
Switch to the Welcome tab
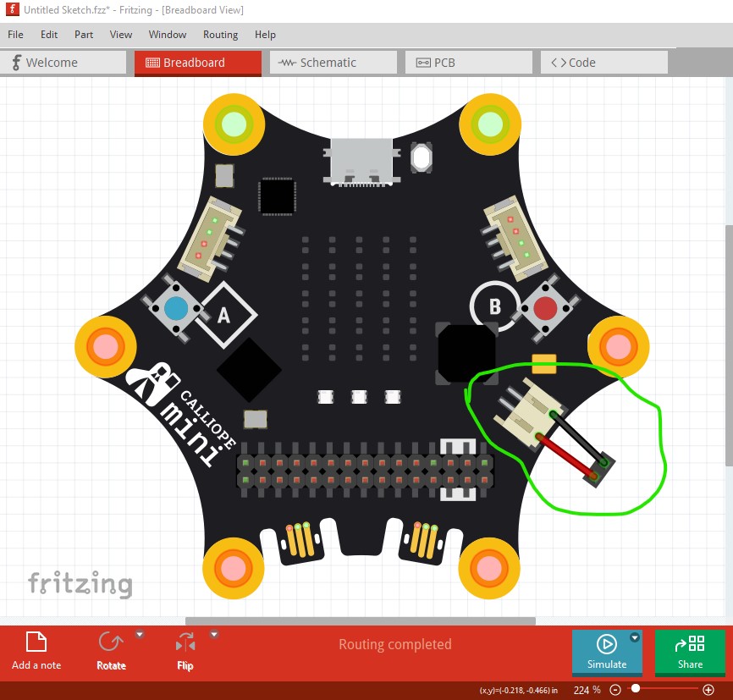click(x=63, y=63)
